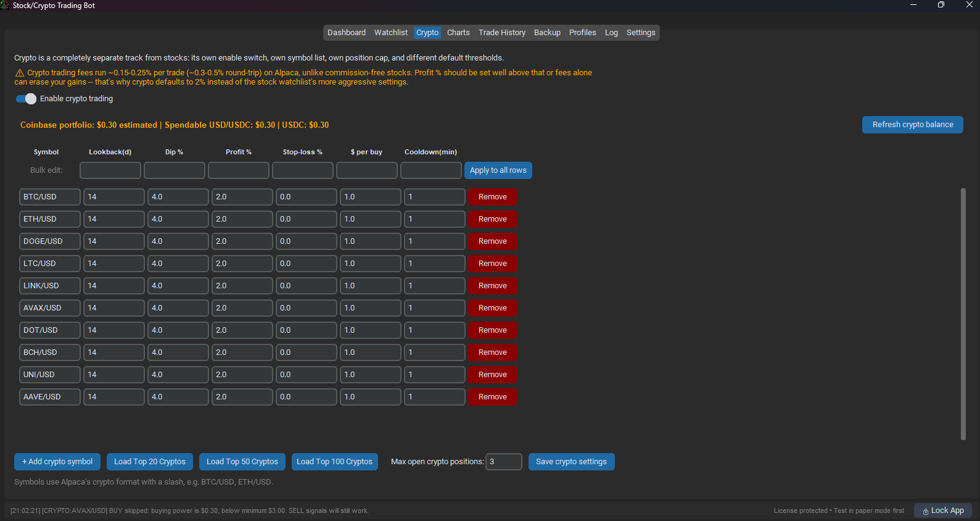The image size is (980, 521).
Task: Click the Lock App button
Action: click(943, 511)
